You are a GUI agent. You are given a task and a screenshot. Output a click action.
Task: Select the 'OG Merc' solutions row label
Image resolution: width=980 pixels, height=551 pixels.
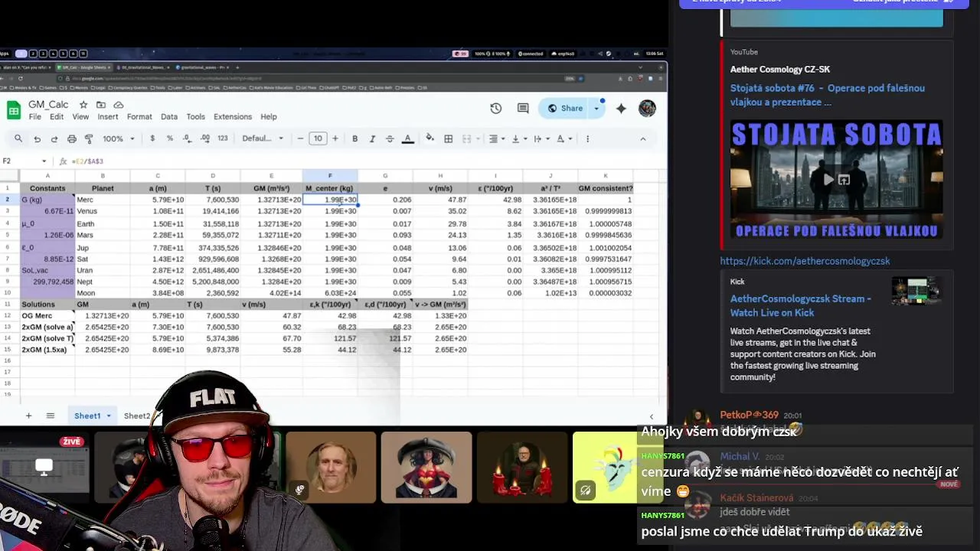pyautogui.click(x=47, y=316)
